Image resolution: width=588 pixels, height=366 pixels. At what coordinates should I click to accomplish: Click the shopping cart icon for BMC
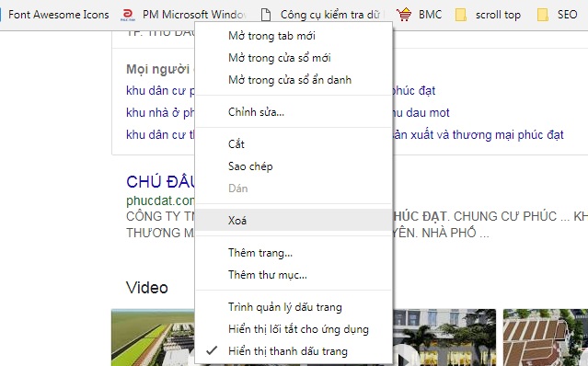click(403, 15)
